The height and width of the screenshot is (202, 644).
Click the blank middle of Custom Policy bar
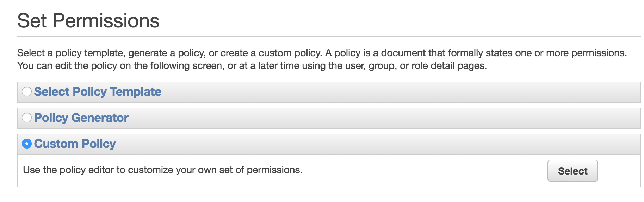pos(388,144)
